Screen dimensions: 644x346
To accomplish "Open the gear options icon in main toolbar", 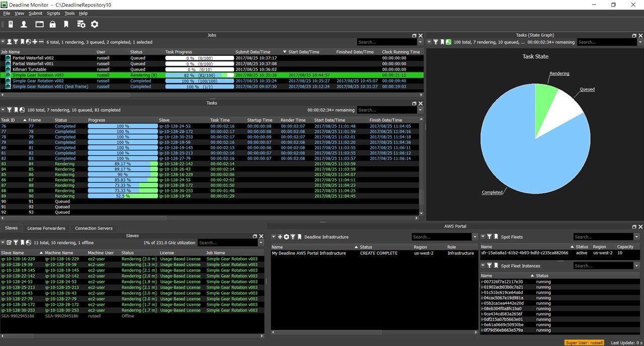I will tap(95, 24).
